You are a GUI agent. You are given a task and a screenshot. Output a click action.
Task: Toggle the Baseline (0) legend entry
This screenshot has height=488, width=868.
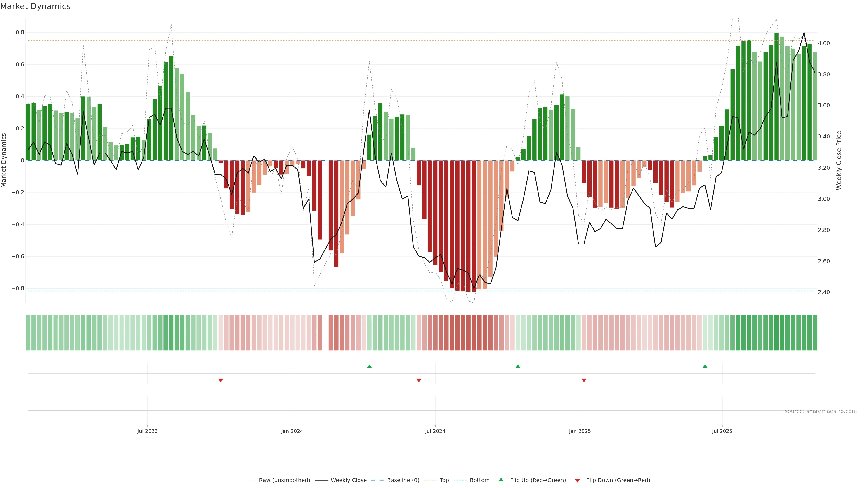point(403,480)
